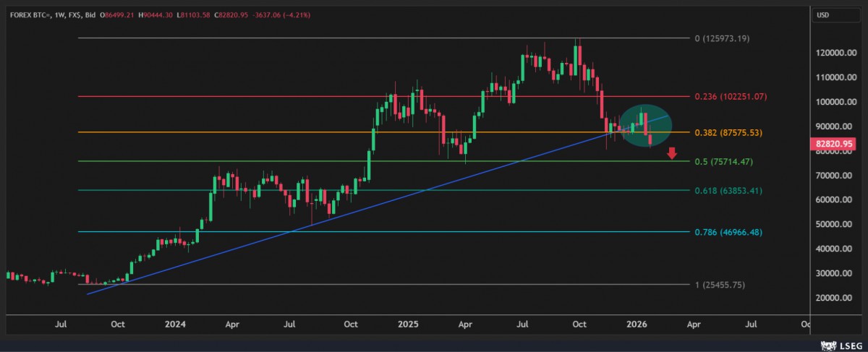Click the red percent change value (-4.21%)
The width and height of the screenshot is (868, 352).
coord(292,14)
